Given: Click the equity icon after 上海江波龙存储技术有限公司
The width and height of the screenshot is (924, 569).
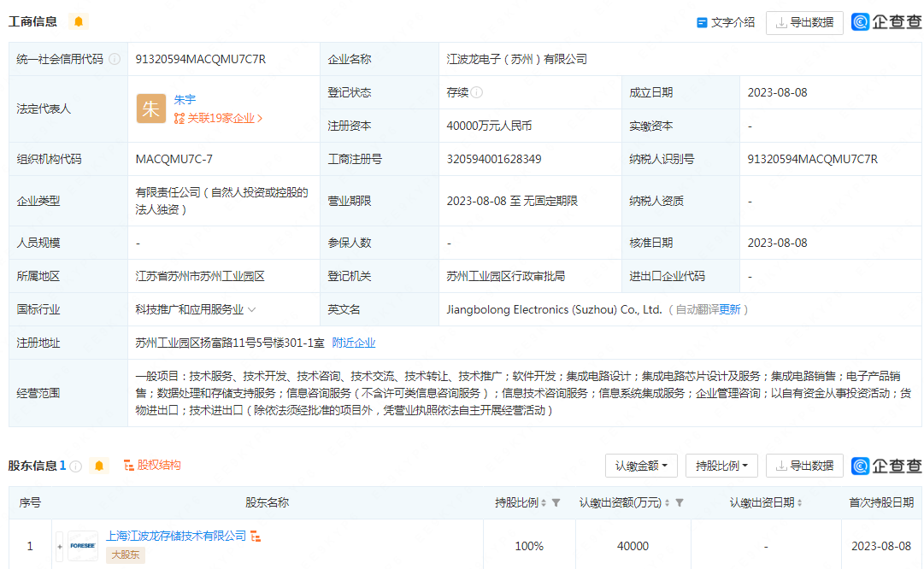Looking at the screenshot, I should [x=256, y=536].
